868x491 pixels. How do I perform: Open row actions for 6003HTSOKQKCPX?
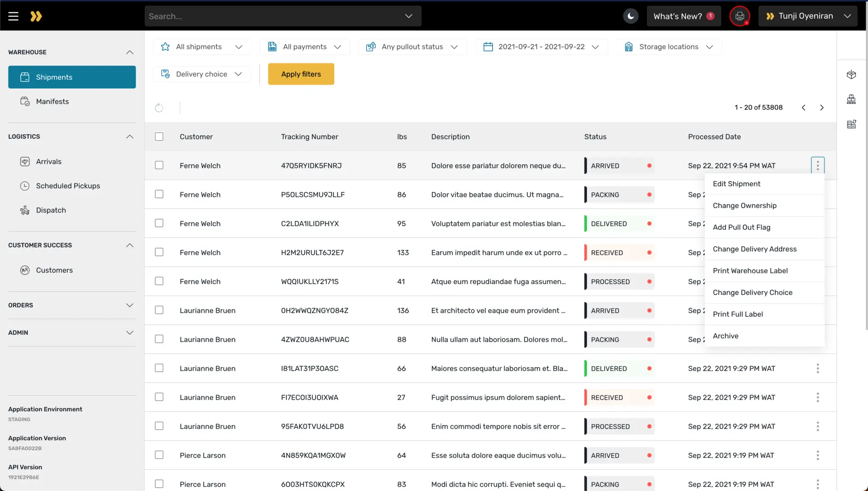click(x=818, y=484)
